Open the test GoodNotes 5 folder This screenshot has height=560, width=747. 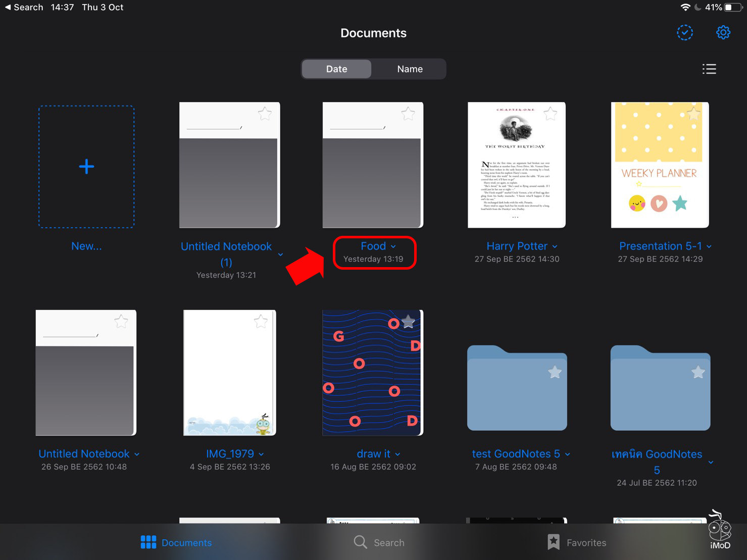pos(517,389)
